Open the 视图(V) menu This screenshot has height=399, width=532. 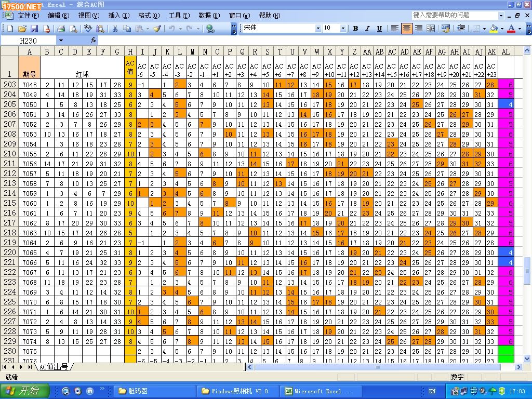tap(88, 15)
